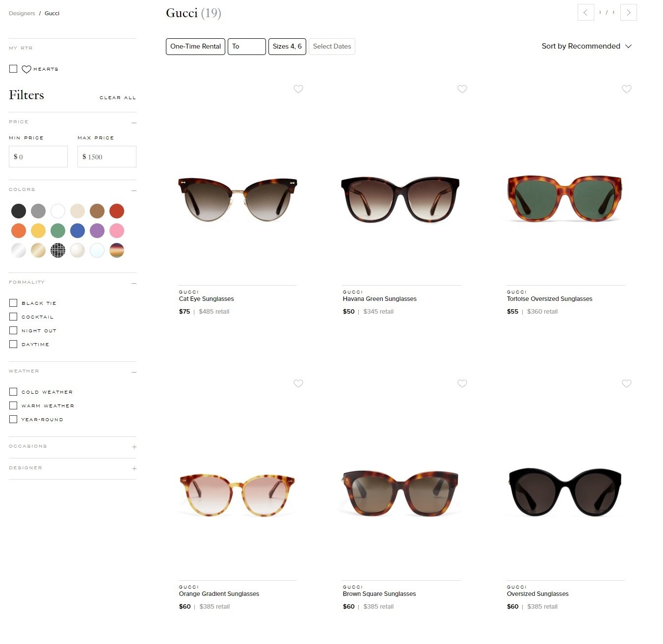Heart the black Oversized Sunglasses

coord(627,383)
